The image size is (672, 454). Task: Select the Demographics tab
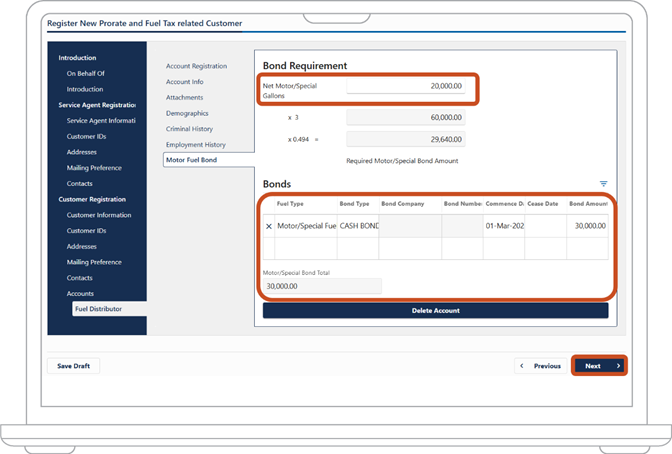coord(187,113)
